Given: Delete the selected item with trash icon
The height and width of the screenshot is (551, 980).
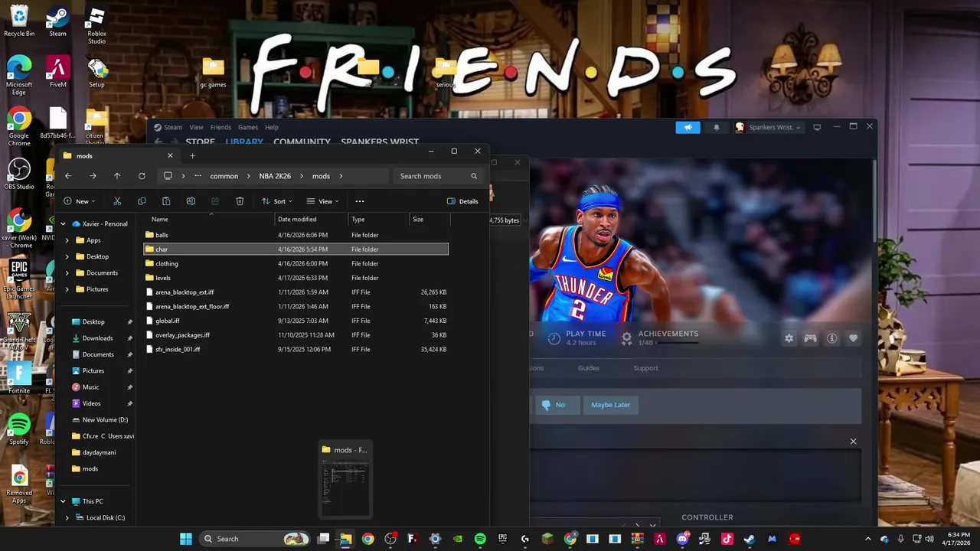Looking at the screenshot, I should tap(240, 201).
